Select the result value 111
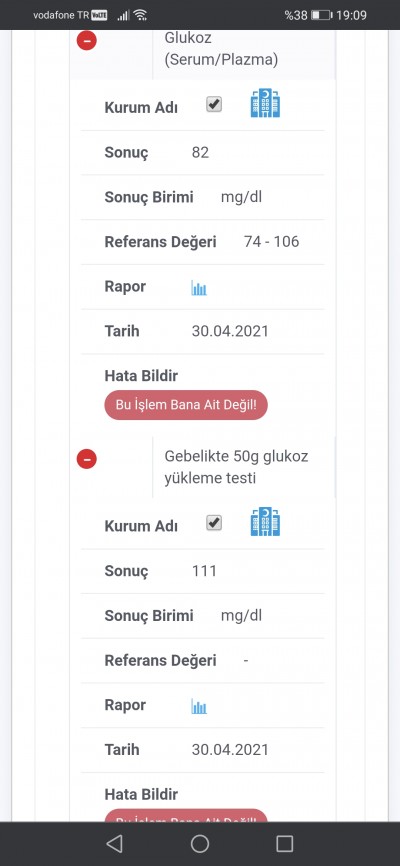Image resolution: width=400 pixels, height=866 pixels. click(x=204, y=571)
